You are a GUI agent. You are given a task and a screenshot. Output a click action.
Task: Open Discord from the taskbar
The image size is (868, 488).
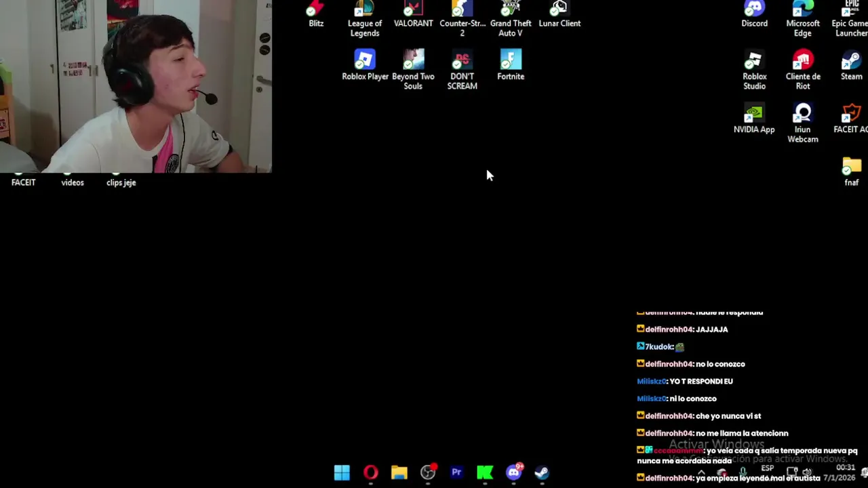click(514, 472)
